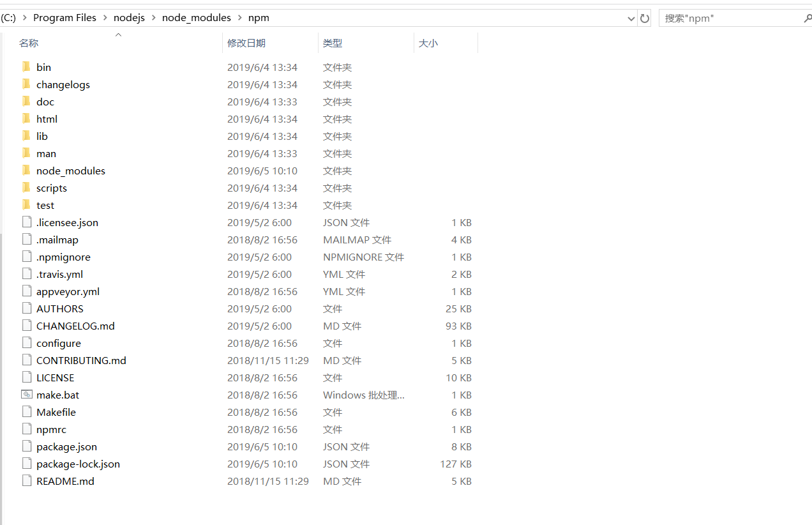Select the package.json file icon
Image resolution: width=812 pixels, height=525 pixels.
click(x=26, y=446)
